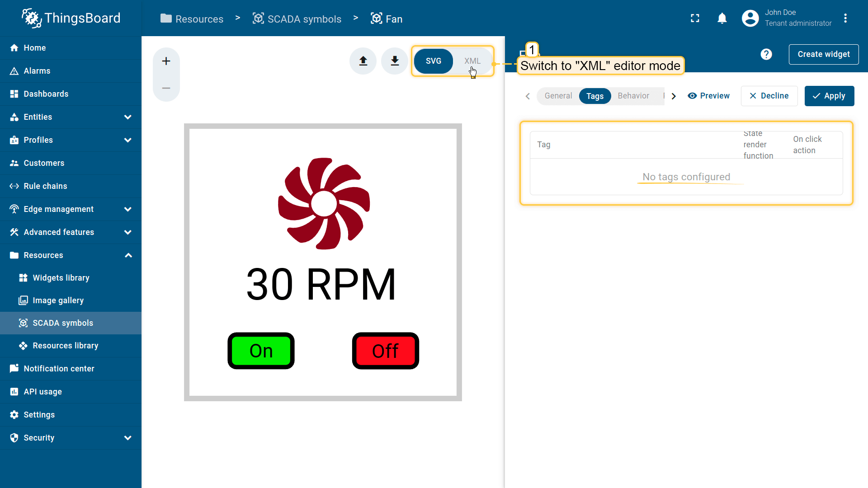Switch the editor to XML mode
Viewport: 868px width, 488px height.
click(x=472, y=61)
